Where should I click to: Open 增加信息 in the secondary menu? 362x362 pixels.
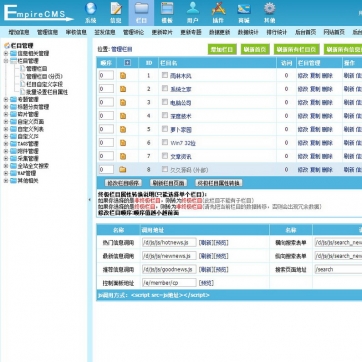[x=19, y=32]
